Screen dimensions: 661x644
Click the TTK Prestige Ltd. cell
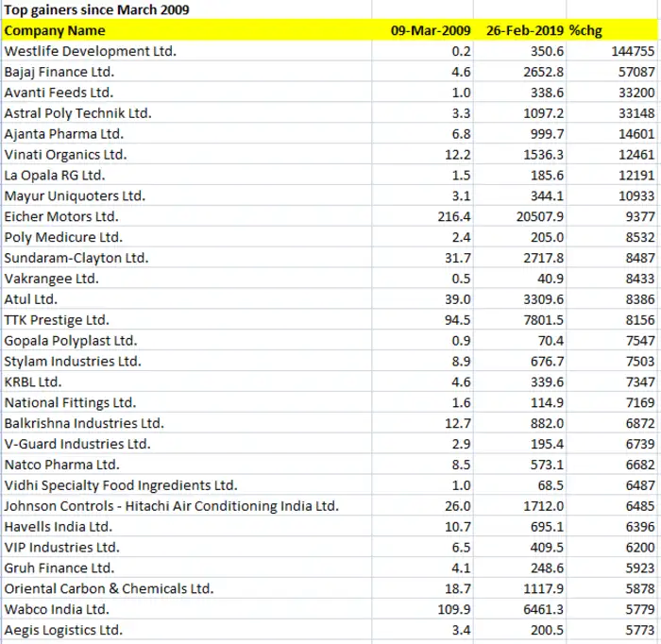[x=57, y=320]
